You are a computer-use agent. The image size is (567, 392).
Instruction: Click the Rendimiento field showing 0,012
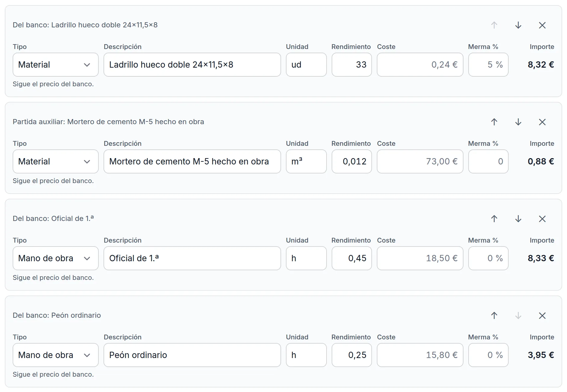pos(352,161)
